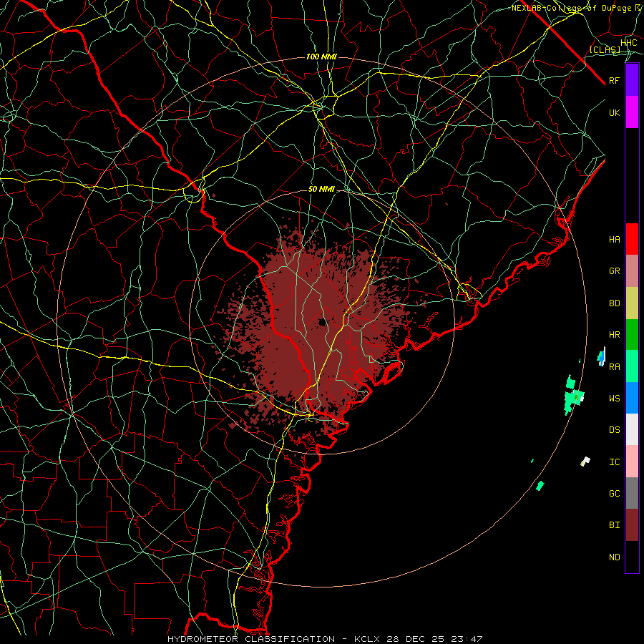The image size is (644, 644).
Task: Click the small white echo left of the IC label
Action: (585, 462)
